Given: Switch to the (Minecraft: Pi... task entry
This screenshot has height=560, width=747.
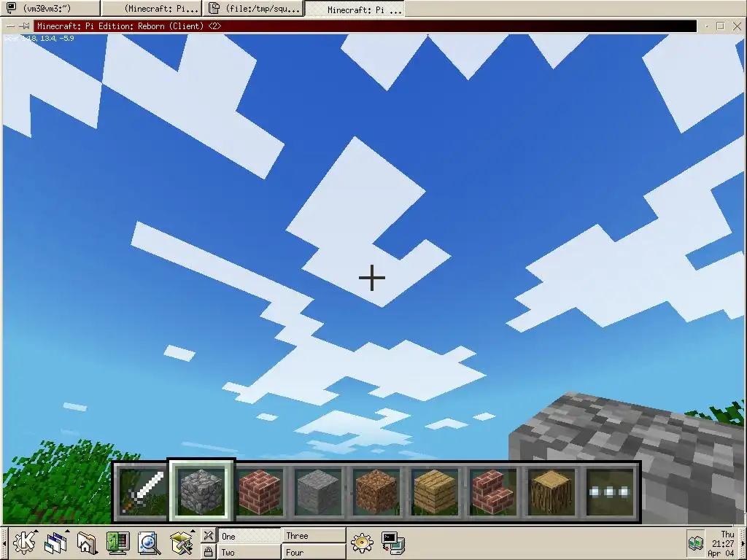Looking at the screenshot, I should click(x=152, y=8).
